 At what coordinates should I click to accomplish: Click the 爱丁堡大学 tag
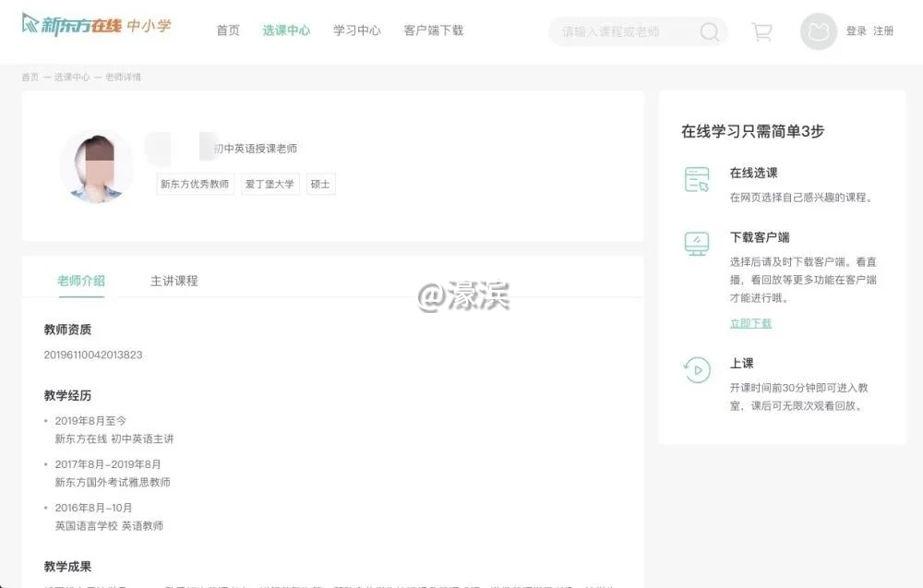coord(270,185)
